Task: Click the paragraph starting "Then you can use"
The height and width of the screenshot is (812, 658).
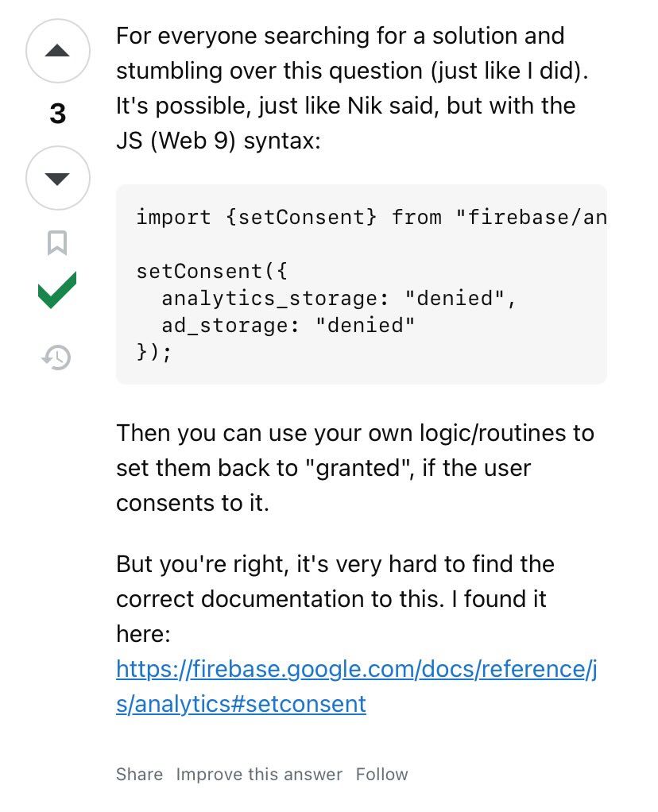Action: 354,468
